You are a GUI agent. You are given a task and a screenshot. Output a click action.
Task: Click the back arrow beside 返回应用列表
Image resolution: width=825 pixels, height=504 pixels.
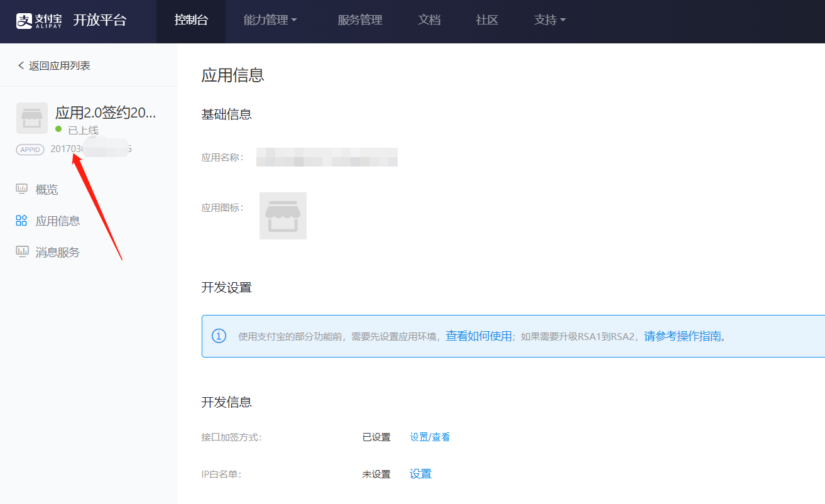[21, 66]
